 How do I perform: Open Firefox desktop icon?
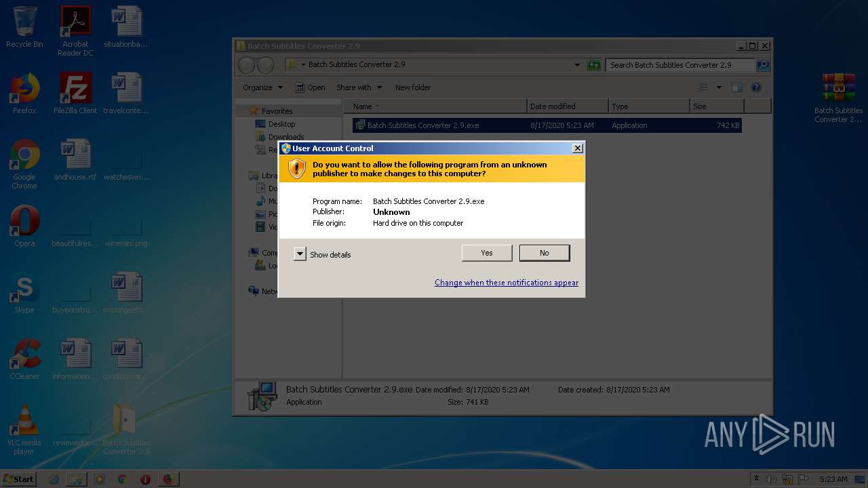click(x=24, y=94)
